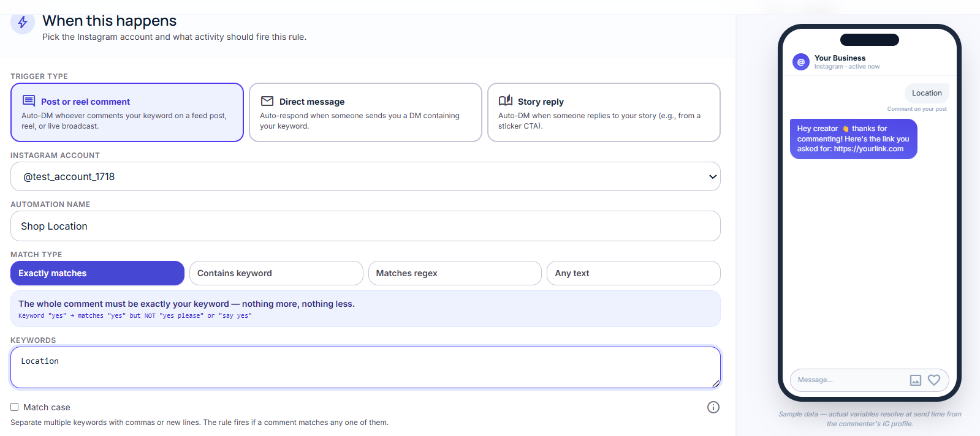This screenshot has width=980, height=436.
Task: Choose Any text match type
Action: (x=634, y=273)
